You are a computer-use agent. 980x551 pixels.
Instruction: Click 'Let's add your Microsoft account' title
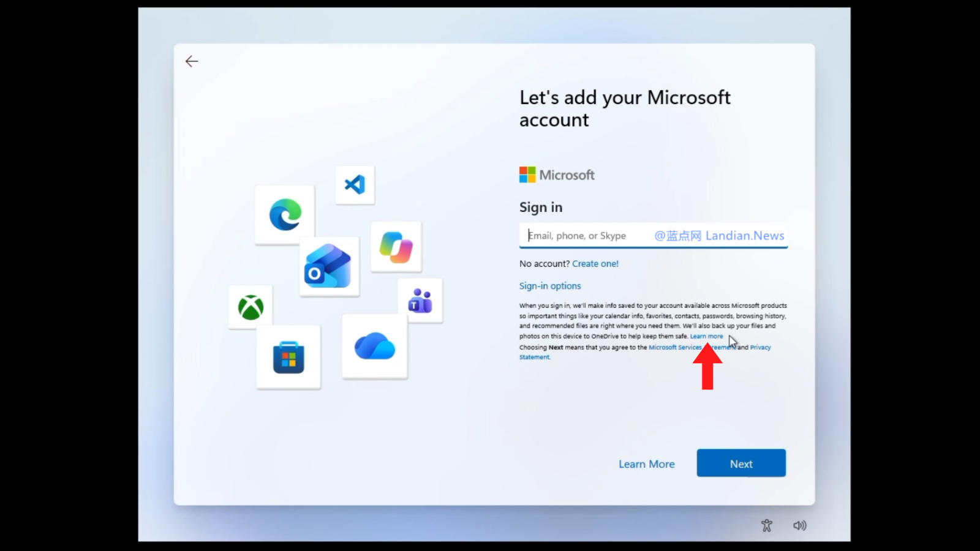coord(625,109)
